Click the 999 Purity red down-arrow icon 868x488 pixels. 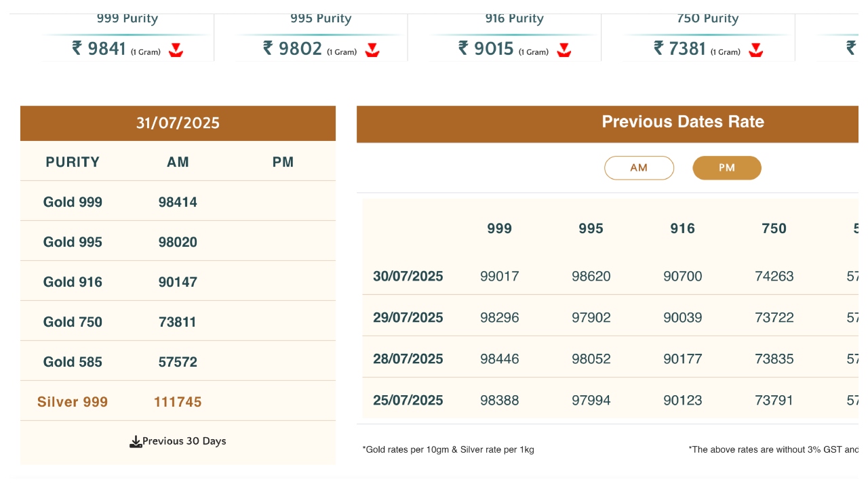point(176,49)
